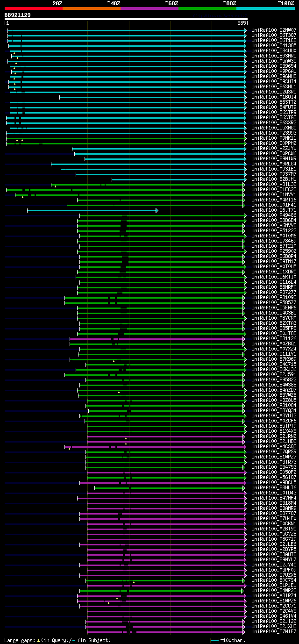The image size is (299, 644).
Task: Click the UniRef100_Q2JHB2 label
Action: [x=274, y=441]
